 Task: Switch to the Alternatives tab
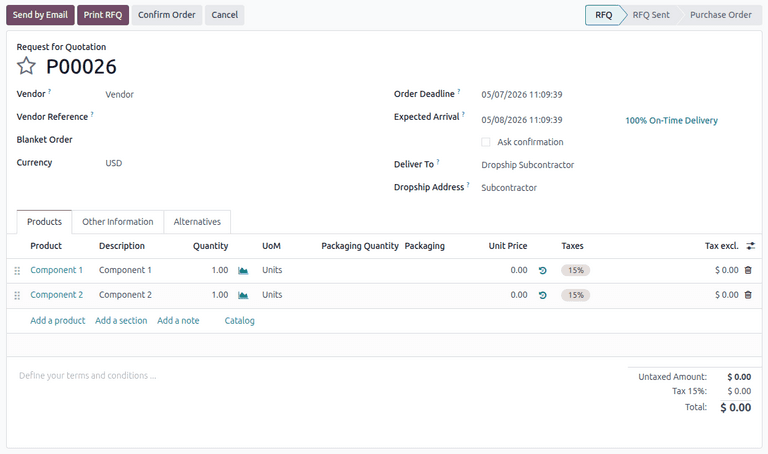[197, 222]
